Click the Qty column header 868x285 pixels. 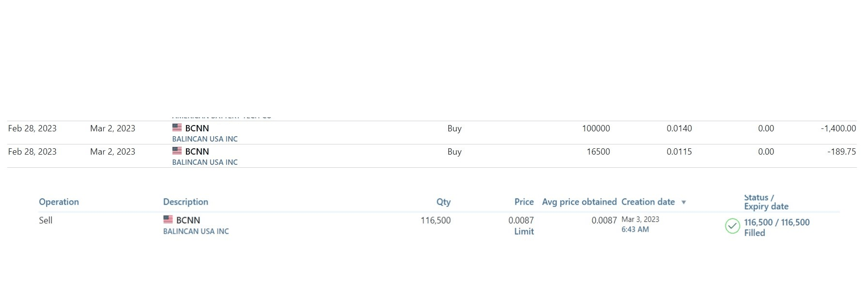coord(443,202)
